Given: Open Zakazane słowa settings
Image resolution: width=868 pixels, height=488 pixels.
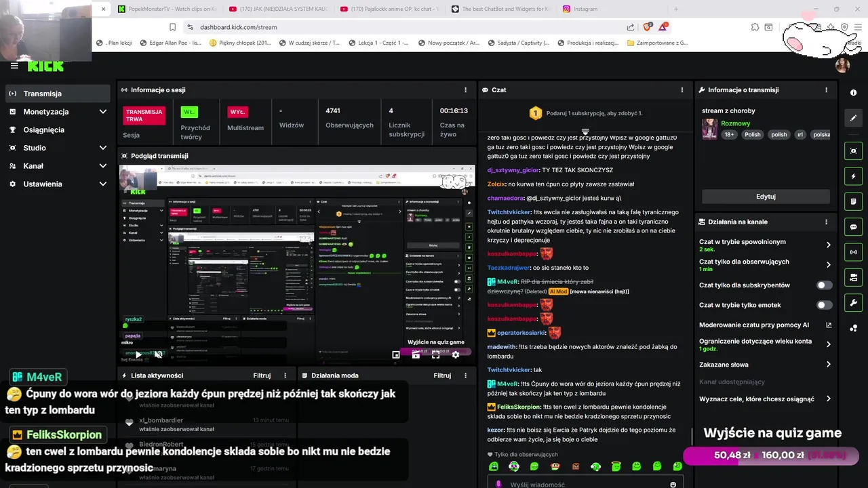Looking at the screenshot, I should (765, 365).
